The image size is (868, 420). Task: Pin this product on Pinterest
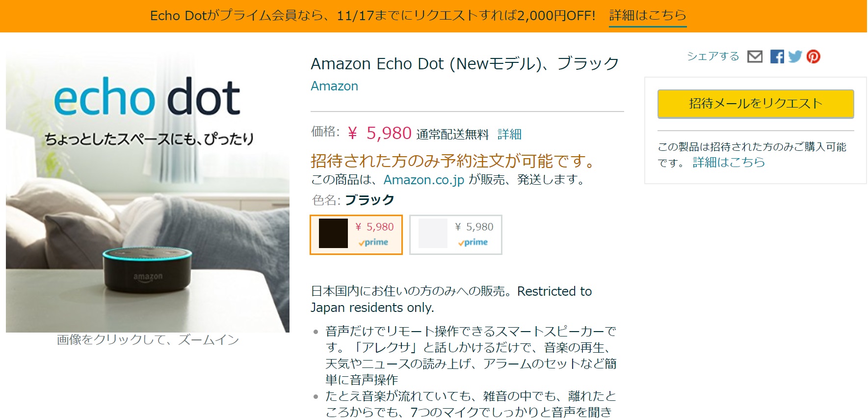[813, 56]
